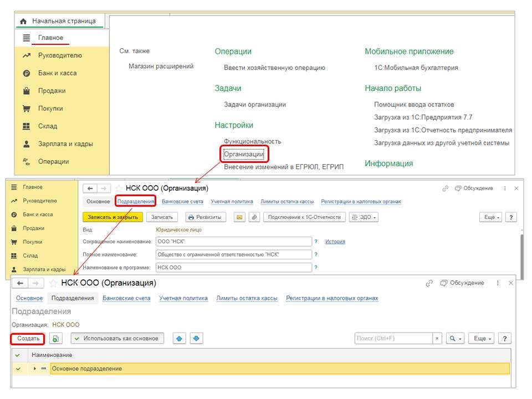Open 1С:Мобильная бухгалтерия link
Screen dimensions: 532x399
pos(416,68)
